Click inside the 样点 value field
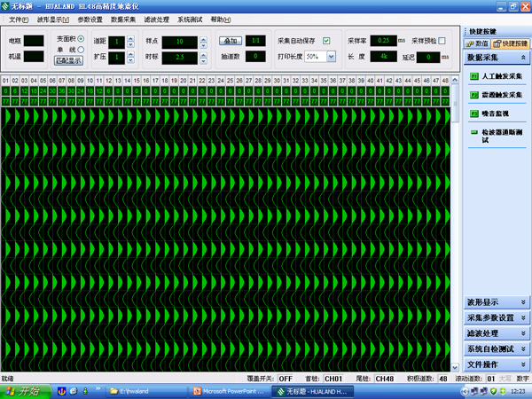Screen dimensions: 532x399 (x=179, y=41)
